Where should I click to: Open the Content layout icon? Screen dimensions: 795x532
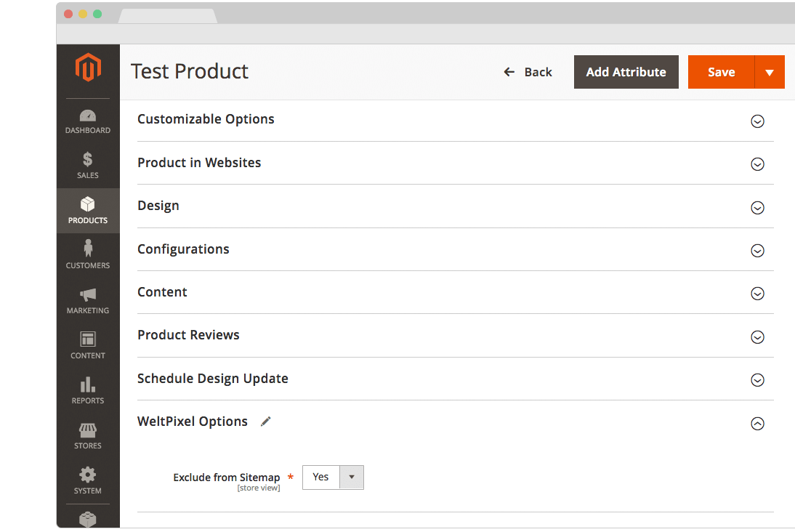click(88, 339)
